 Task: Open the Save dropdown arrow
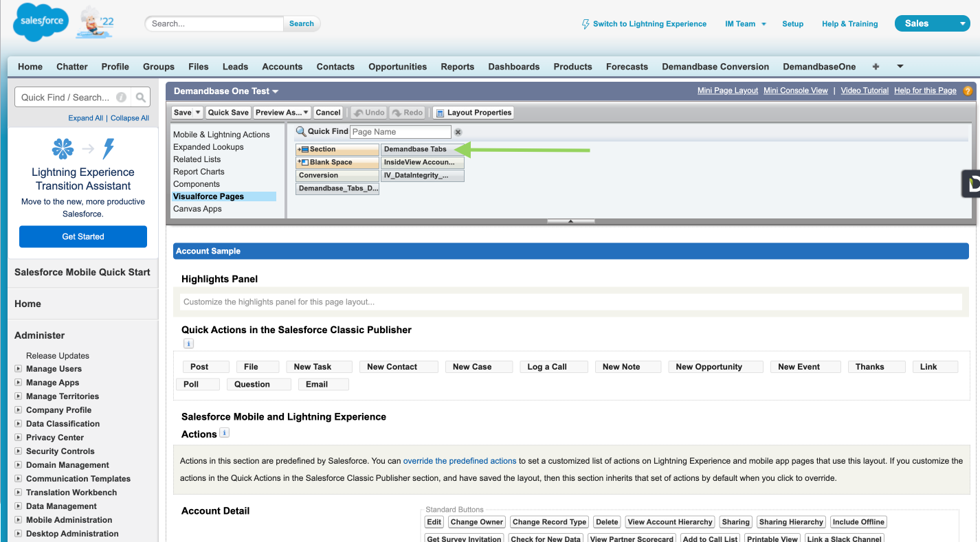pyautogui.click(x=198, y=113)
